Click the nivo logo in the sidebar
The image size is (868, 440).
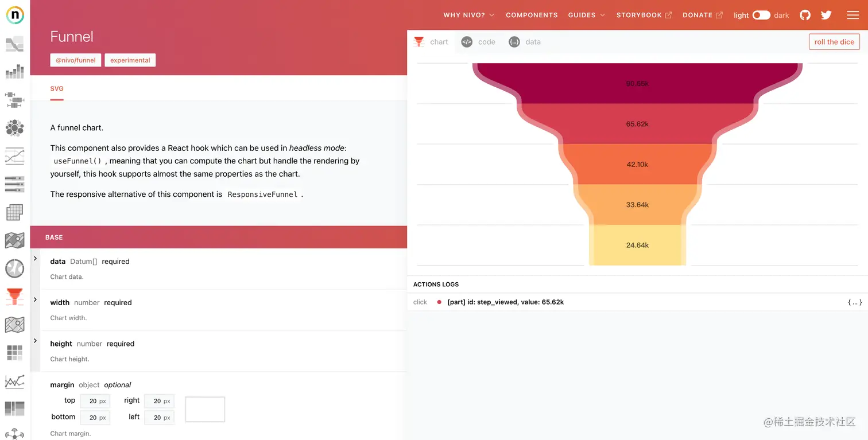click(x=15, y=15)
